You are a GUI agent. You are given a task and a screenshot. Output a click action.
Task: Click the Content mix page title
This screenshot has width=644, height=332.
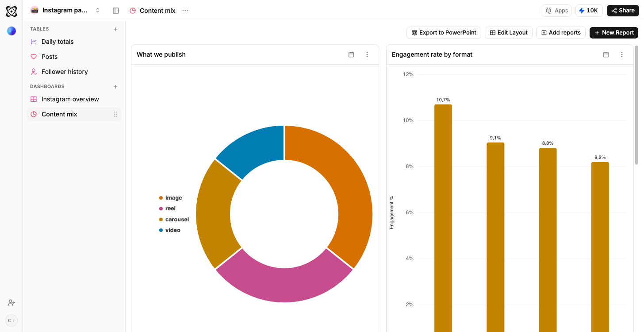tap(157, 11)
